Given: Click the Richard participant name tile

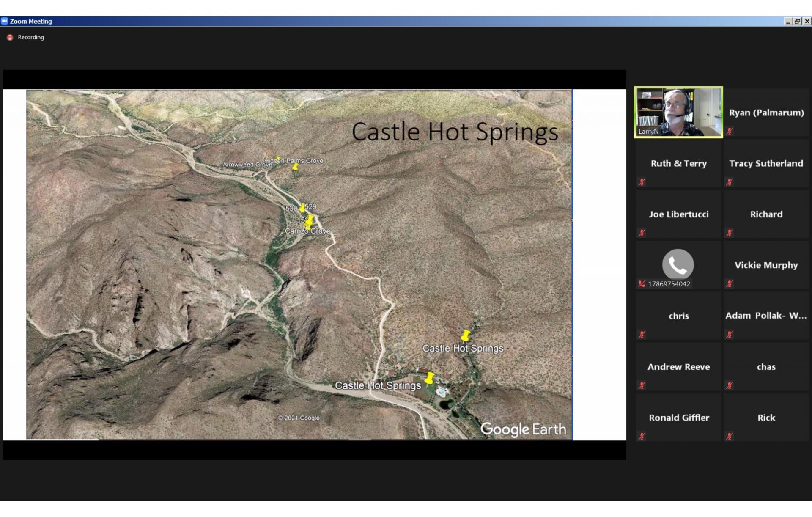Looking at the screenshot, I should [x=766, y=214].
